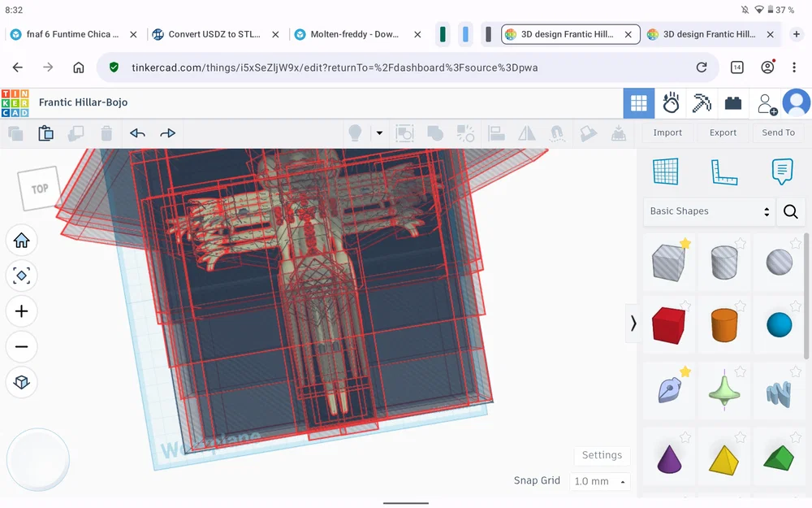Zoom out with the minus button
Viewport: 812px width, 508px height.
point(21,346)
